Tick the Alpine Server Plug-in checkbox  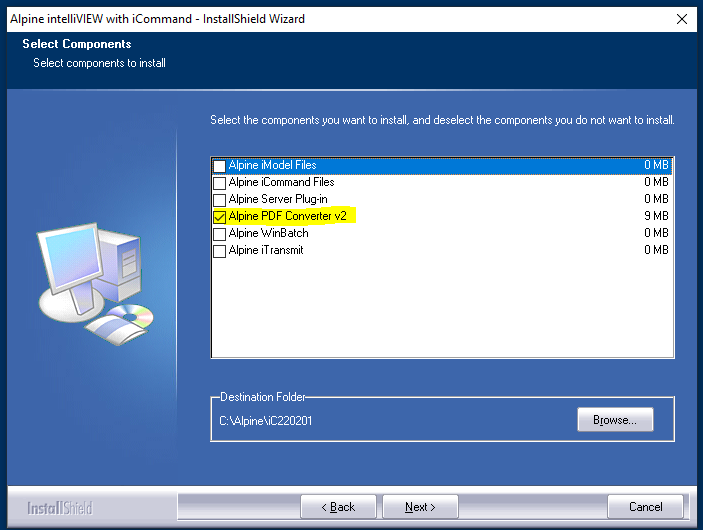point(219,200)
